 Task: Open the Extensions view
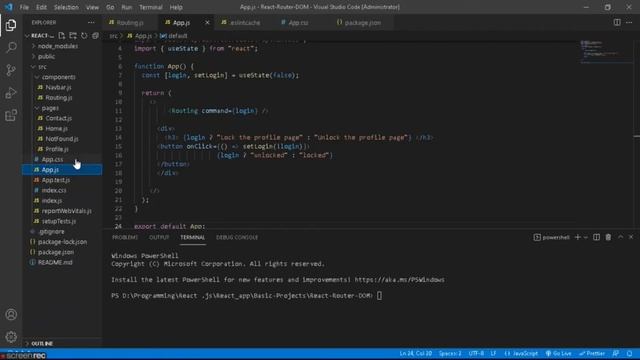click(x=11, y=116)
